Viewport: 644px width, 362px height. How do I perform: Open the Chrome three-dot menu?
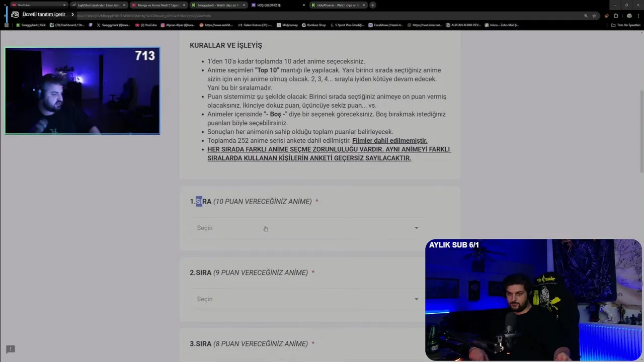[x=638, y=16]
